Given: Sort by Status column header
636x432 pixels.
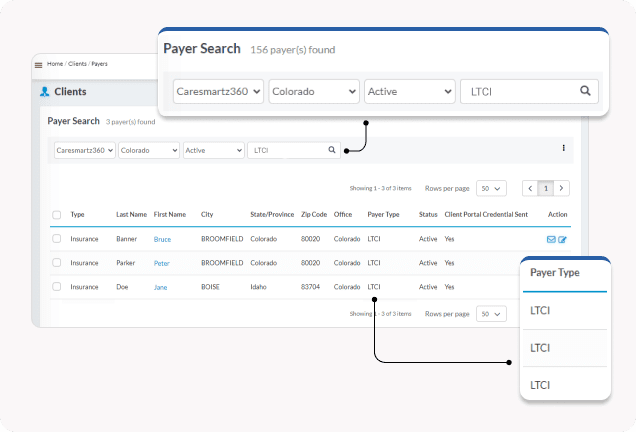Looking at the screenshot, I should click(x=428, y=214).
